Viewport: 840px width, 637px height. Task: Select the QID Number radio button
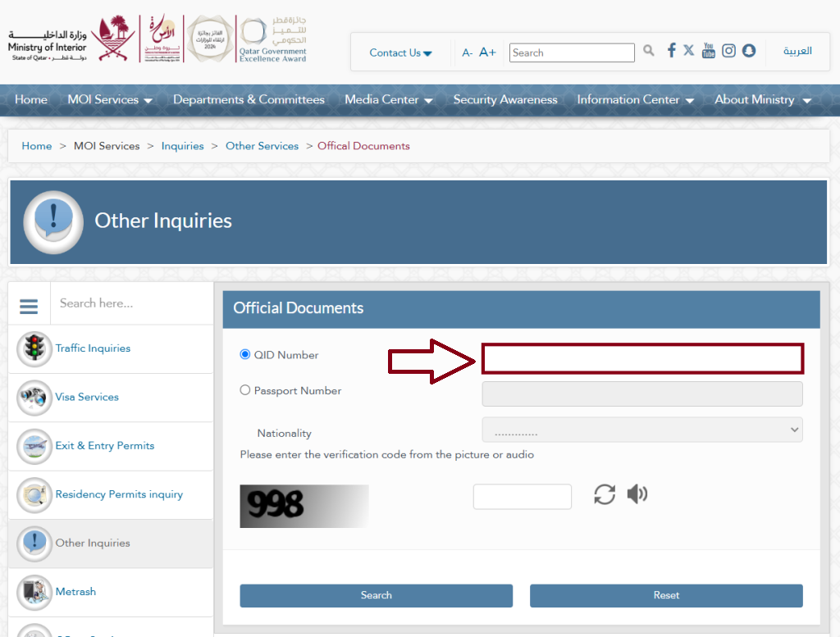coord(244,353)
